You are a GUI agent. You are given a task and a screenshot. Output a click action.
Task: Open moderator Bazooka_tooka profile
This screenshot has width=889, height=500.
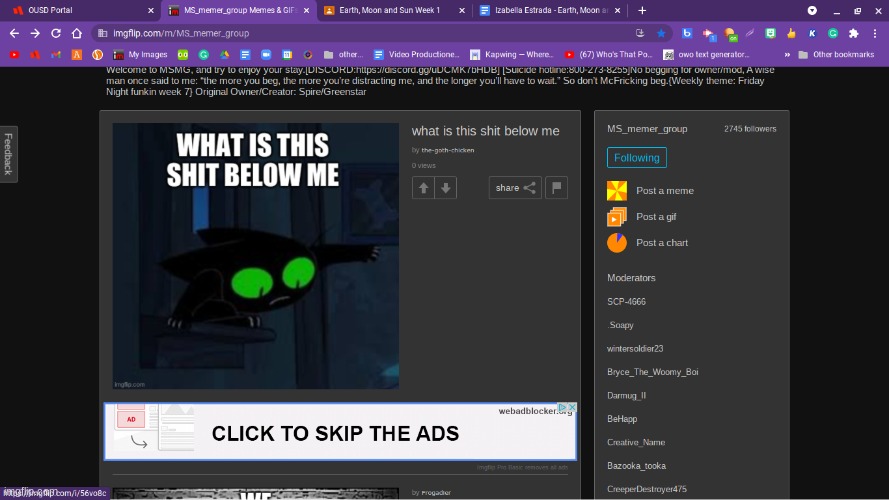click(636, 466)
